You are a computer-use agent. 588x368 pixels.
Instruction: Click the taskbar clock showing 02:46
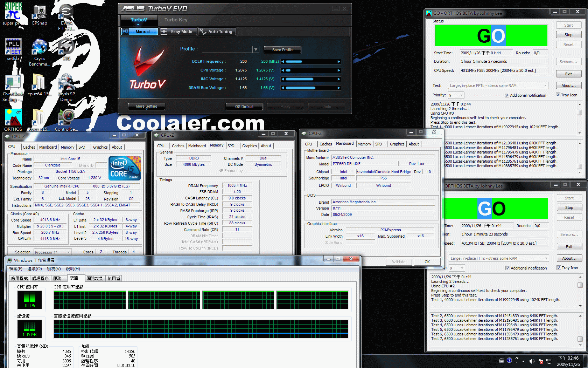click(568, 361)
